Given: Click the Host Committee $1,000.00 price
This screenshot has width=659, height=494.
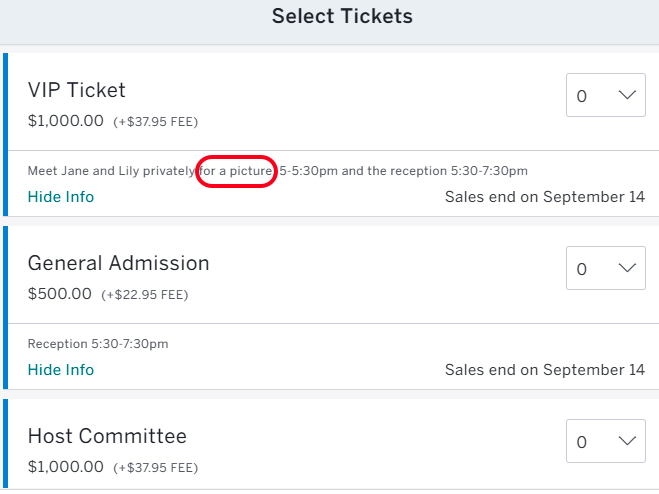Looking at the screenshot, I should point(66,467).
